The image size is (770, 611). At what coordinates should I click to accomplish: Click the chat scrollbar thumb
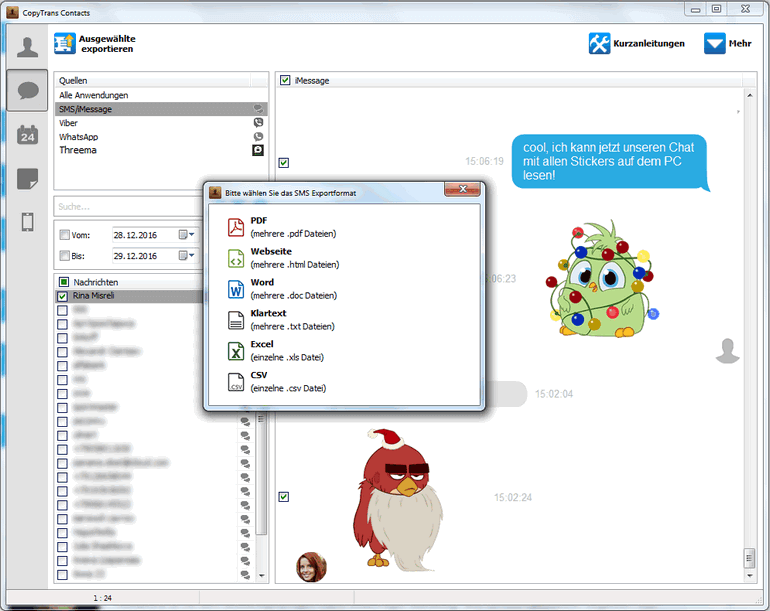pos(749,558)
